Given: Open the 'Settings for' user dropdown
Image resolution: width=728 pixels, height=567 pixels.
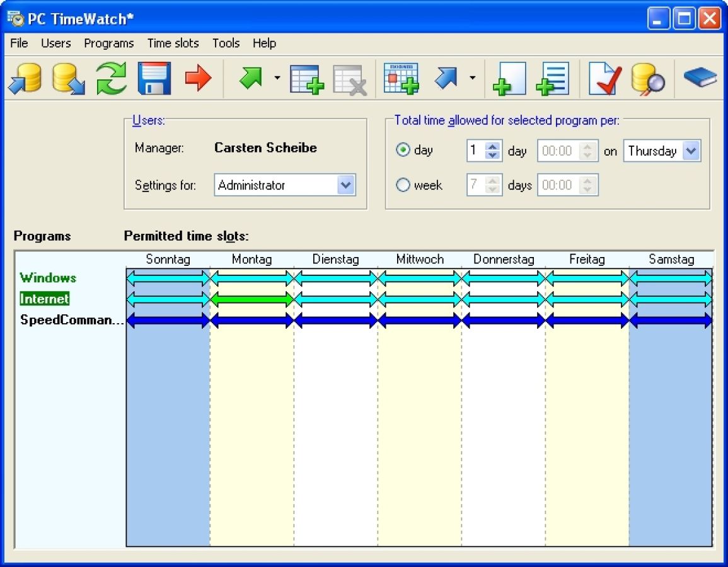Looking at the screenshot, I should (x=344, y=185).
